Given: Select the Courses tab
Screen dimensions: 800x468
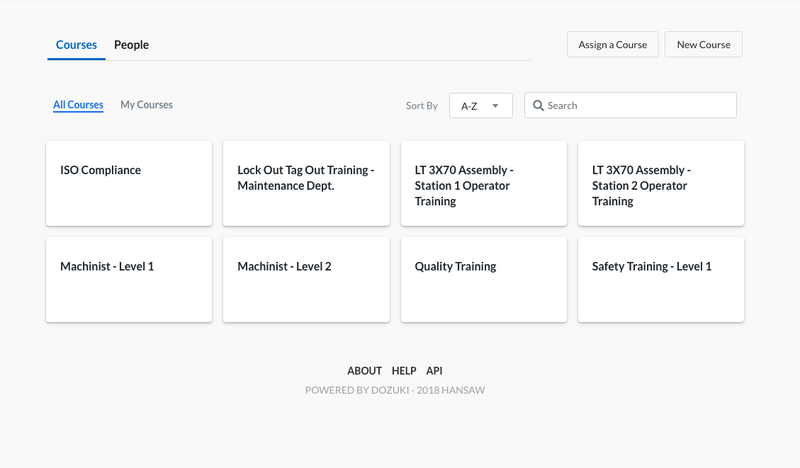Looking at the screenshot, I should tap(76, 45).
